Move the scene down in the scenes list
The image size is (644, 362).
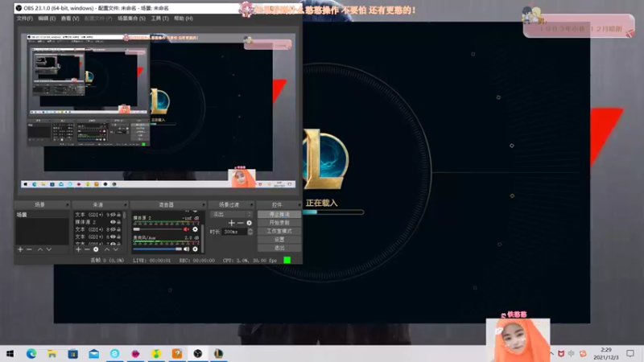(49, 249)
